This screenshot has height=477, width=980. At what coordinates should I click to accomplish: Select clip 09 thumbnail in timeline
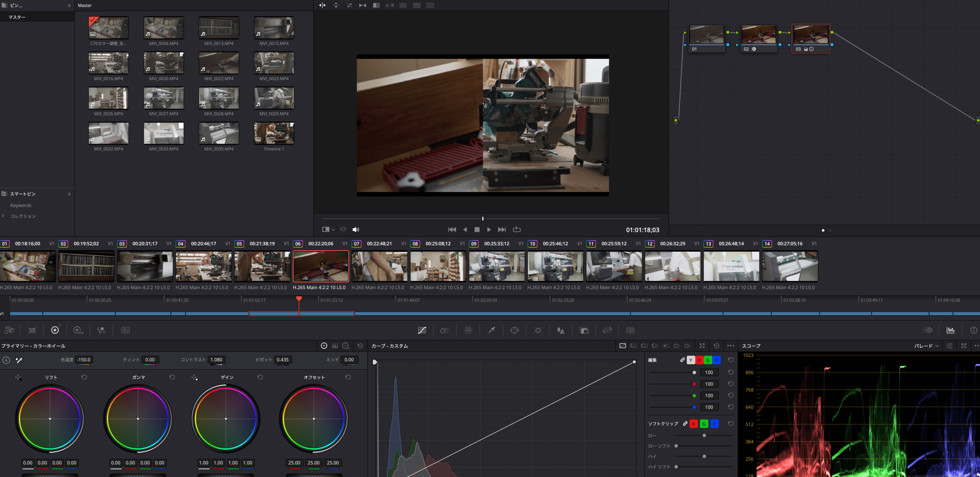click(x=497, y=266)
